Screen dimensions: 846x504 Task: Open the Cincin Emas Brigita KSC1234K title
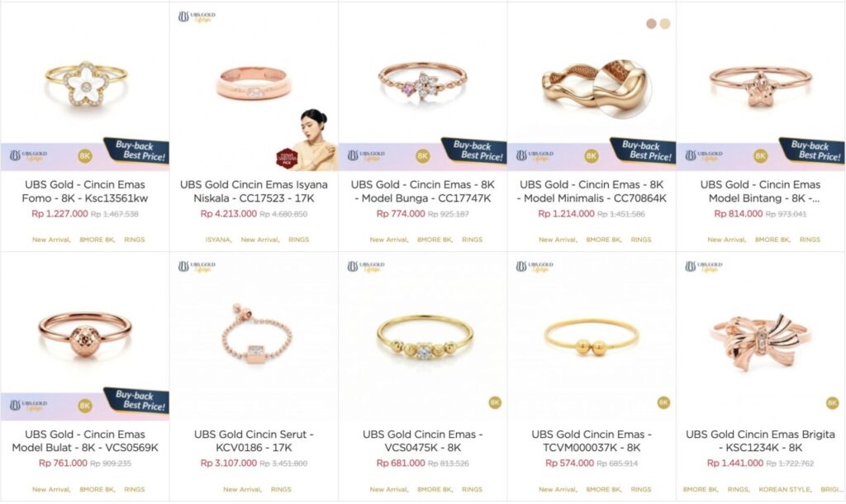click(x=760, y=441)
